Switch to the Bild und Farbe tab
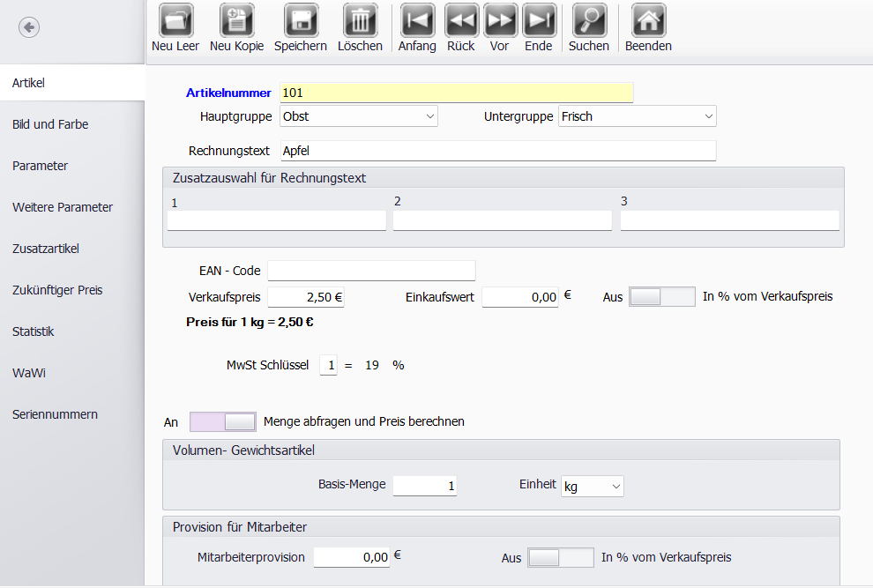873x588 pixels. 50,124
